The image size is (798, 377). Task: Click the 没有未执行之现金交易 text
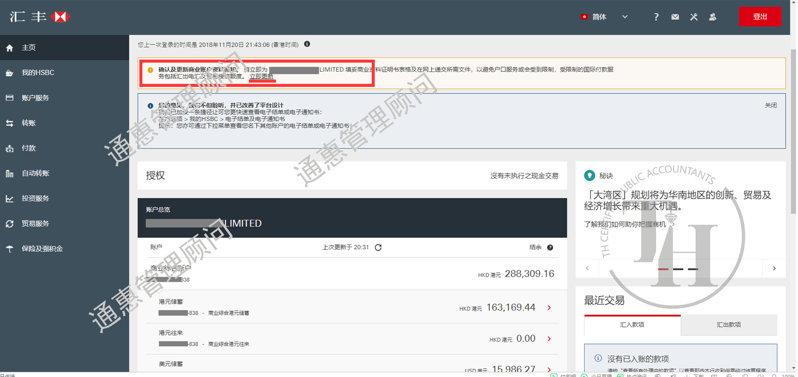click(524, 176)
